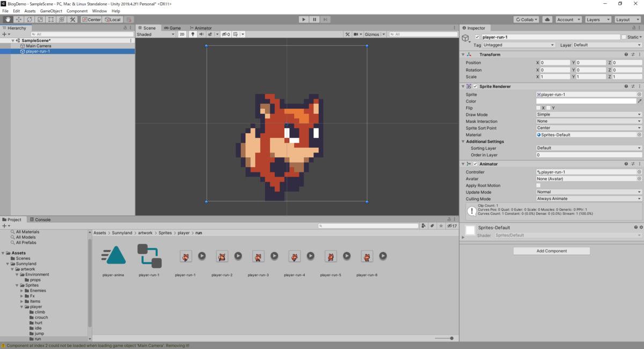
Task: Toggle pivot Center button
Action: (x=92, y=19)
